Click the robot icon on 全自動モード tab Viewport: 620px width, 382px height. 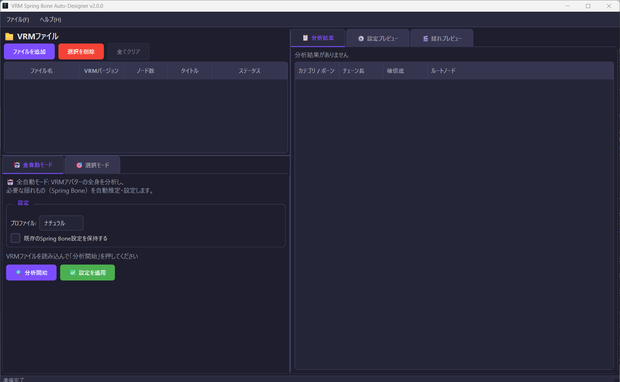tap(17, 165)
